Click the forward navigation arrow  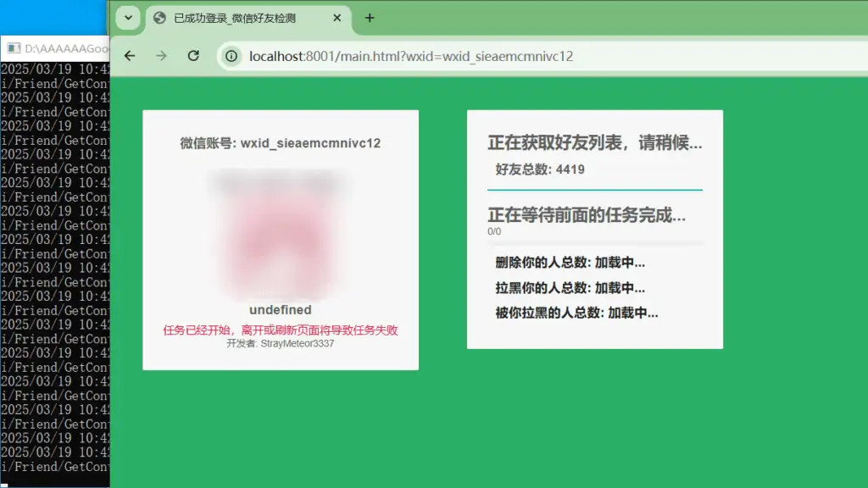[x=161, y=56]
